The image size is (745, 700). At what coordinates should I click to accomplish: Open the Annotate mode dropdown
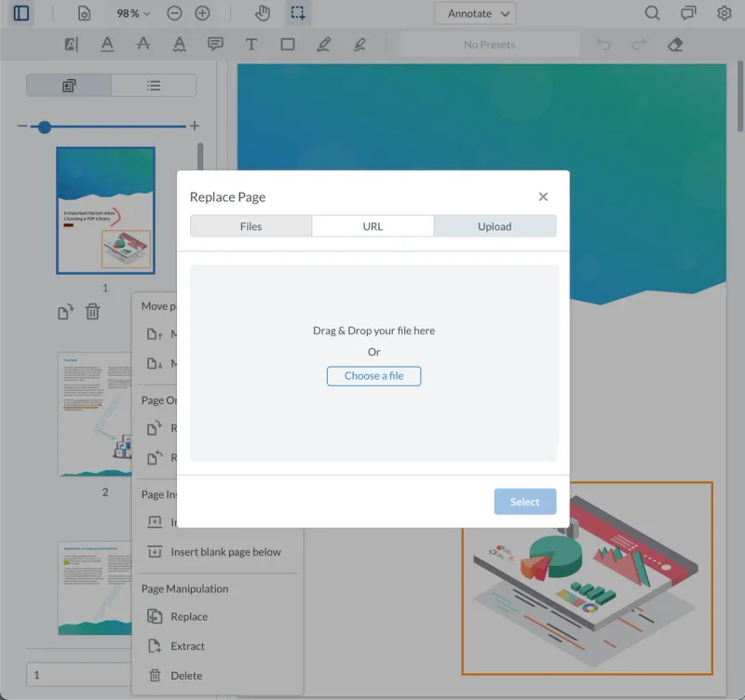tap(475, 13)
